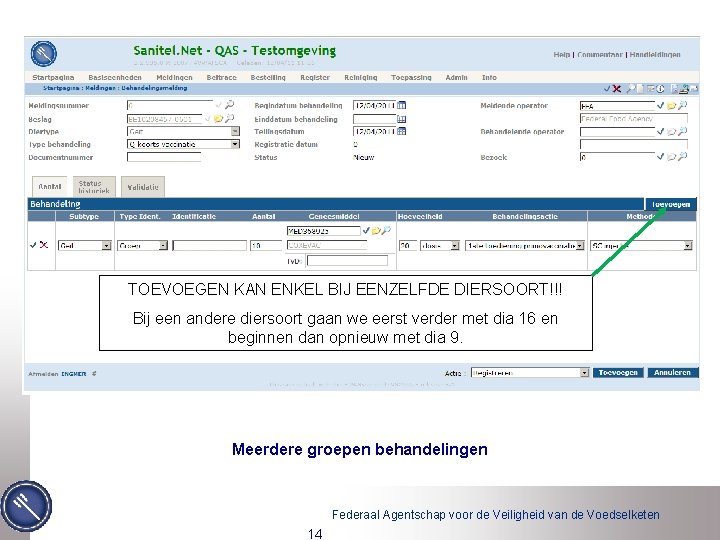Click the Hoeveelheid amount field showing 20
The image size is (720, 540).
[408, 246]
